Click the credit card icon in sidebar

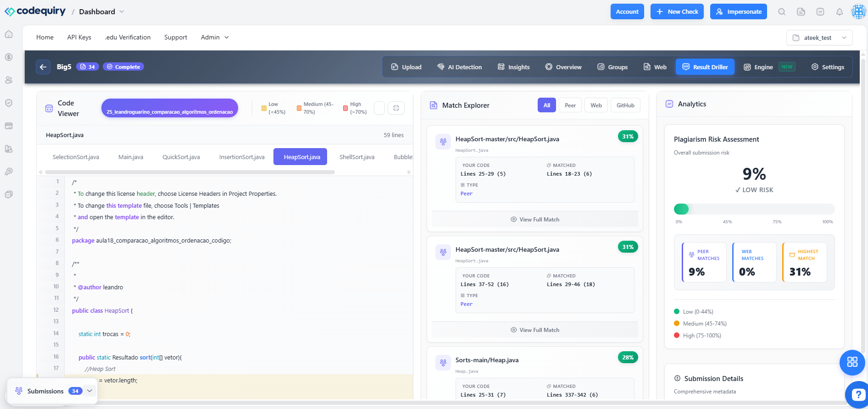[x=9, y=126]
